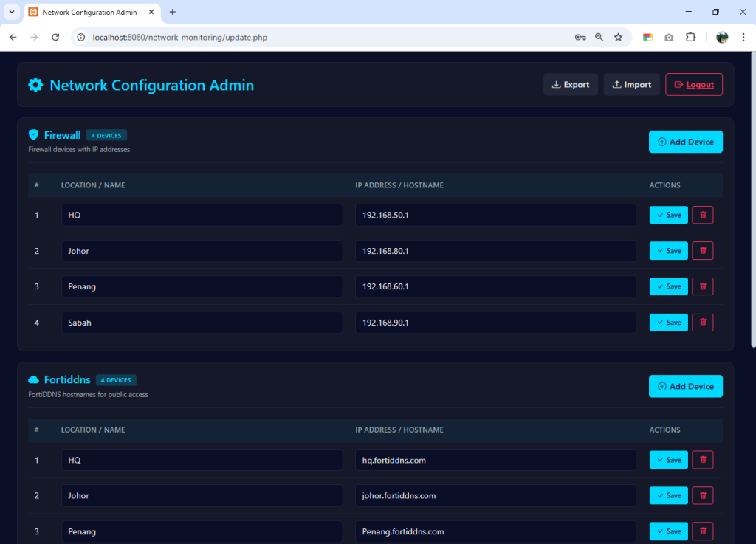Click the password manager key icon
The width and height of the screenshot is (756, 544).
pyautogui.click(x=580, y=37)
